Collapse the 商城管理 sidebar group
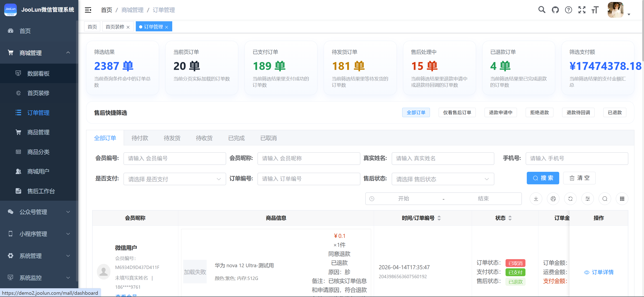The height and width of the screenshot is (297, 644). (x=39, y=53)
